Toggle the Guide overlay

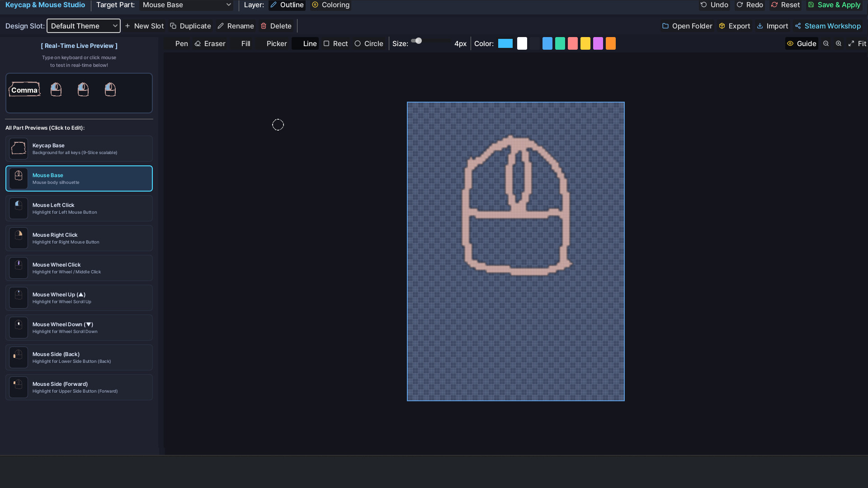[802, 44]
